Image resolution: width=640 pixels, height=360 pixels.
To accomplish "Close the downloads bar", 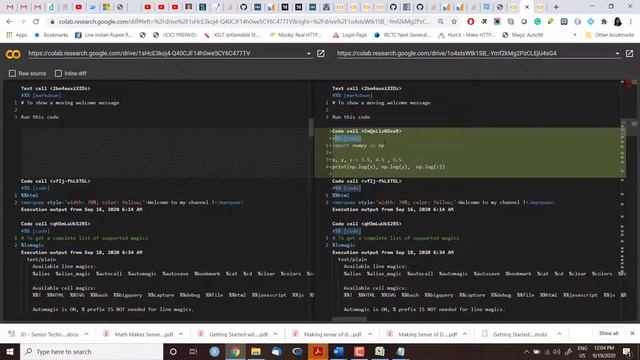I will [x=632, y=333].
